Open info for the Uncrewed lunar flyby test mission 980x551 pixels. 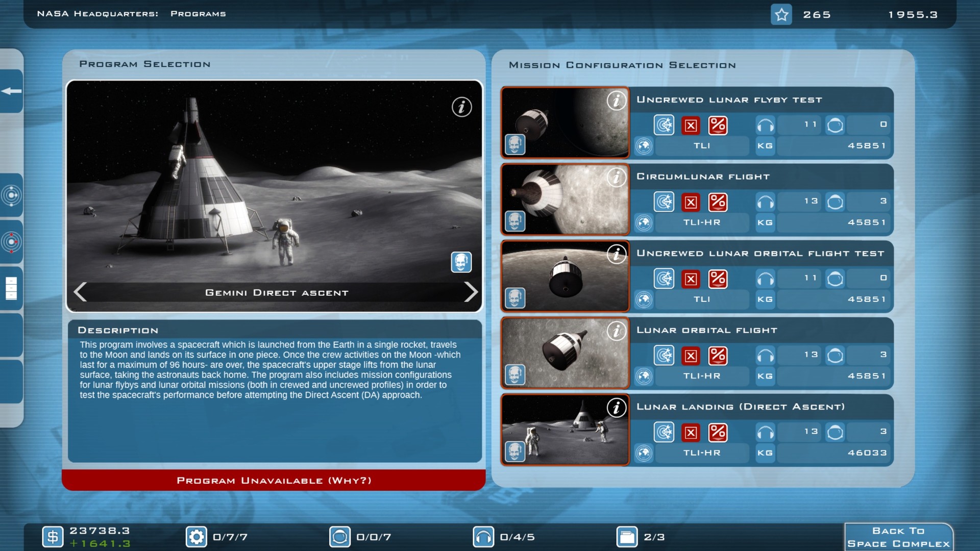(617, 101)
